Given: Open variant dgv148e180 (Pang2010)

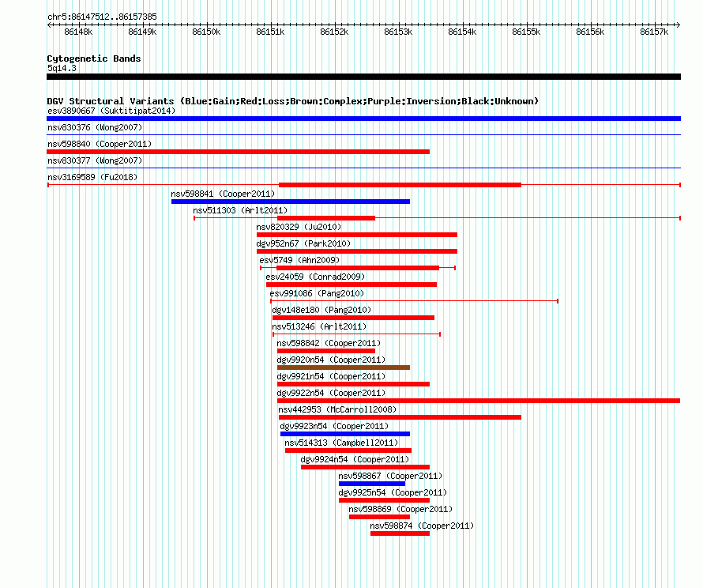Looking at the screenshot, I should point(321,310).
